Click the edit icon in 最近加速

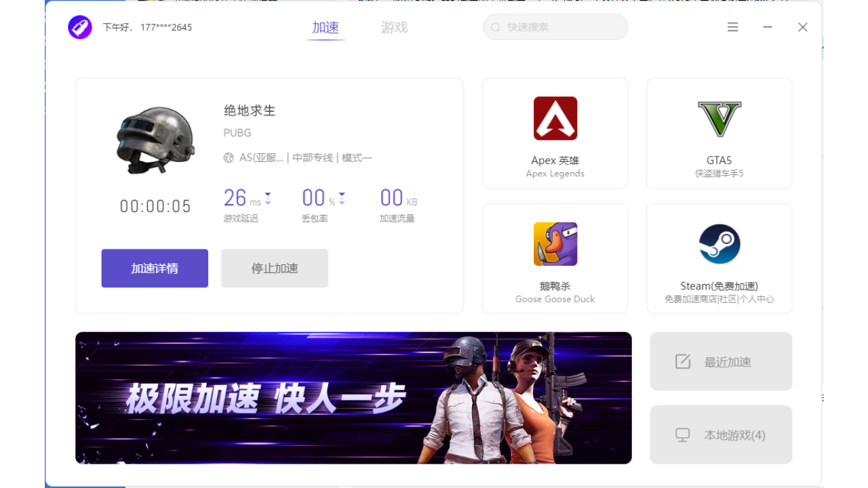pyautogui.click(x=683, y=361)
